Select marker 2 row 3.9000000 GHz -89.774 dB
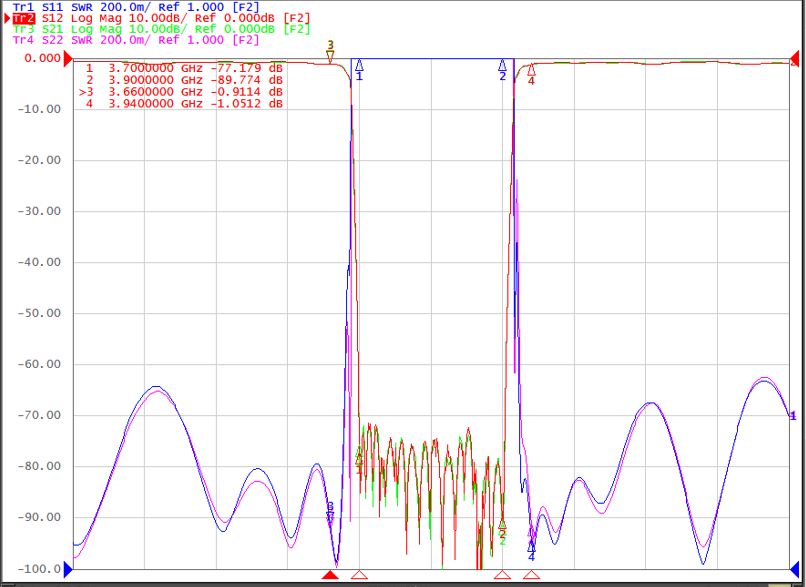Screen dimensions: 806x587 point(184,80)
